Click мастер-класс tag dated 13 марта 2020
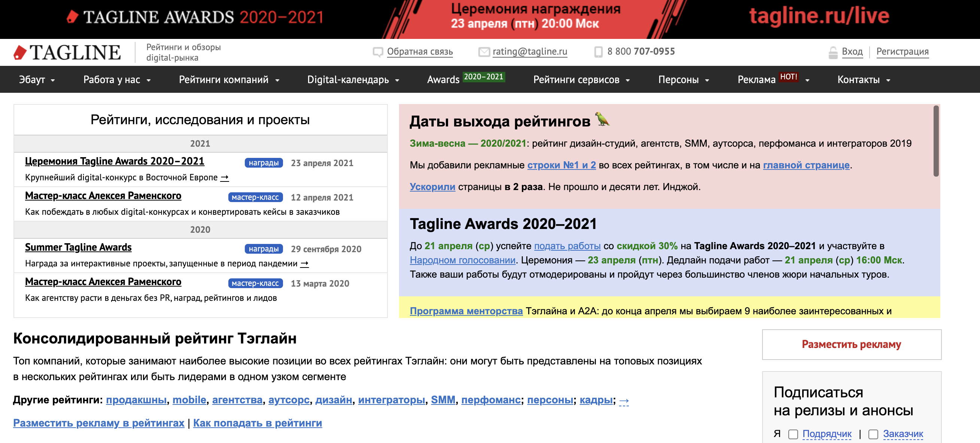This screenshot has width=980, height=443. click(x=255, y=283)
